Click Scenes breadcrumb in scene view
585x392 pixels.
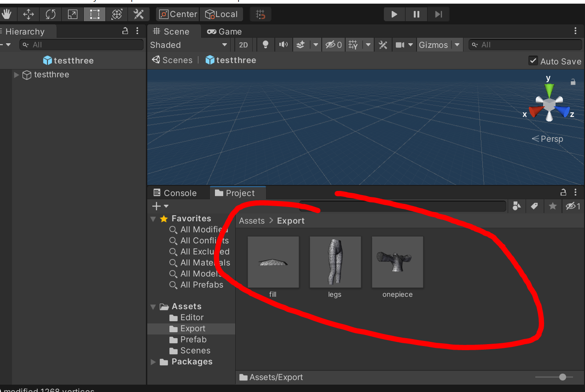[172, 60]
